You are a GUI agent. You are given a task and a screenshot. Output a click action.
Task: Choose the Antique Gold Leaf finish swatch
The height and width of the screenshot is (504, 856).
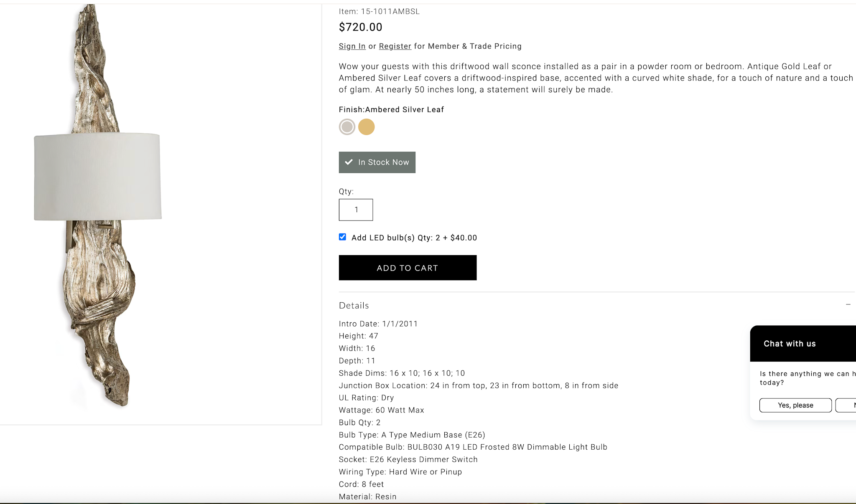click(366, 127)
